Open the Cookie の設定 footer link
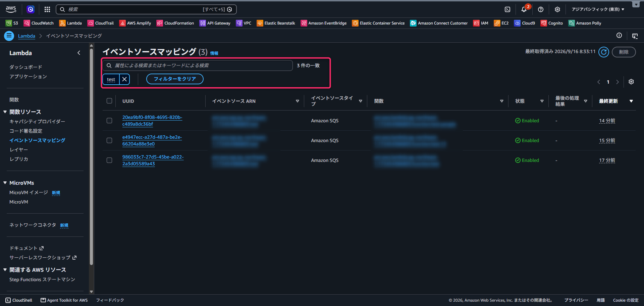644x306 pixels. 626,300
